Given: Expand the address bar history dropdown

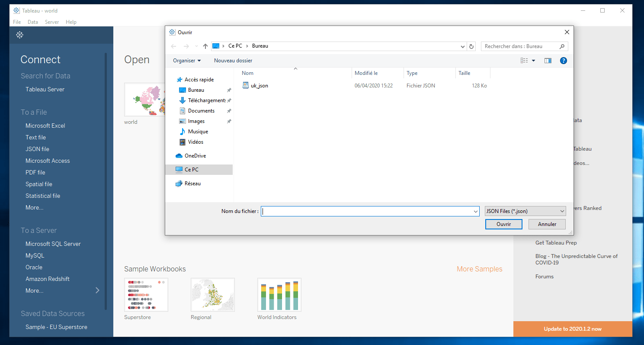Looking at the screenshot, I should pos(463,46).
